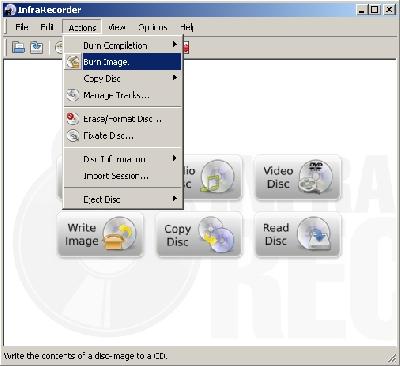Click the Video Disc DVD icon
Viewport: 400px width, 366px height.
[x=315, y=177]
